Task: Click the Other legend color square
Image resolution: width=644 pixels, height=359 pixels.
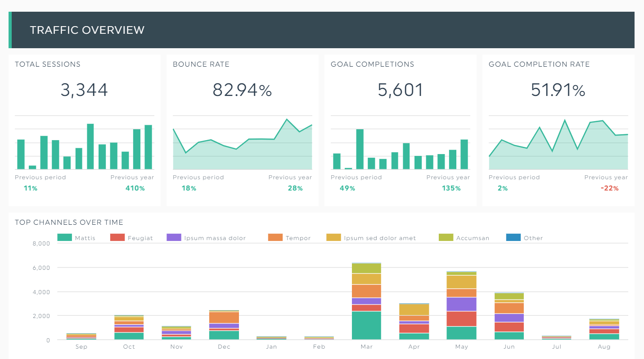Action: click(513, 237)
